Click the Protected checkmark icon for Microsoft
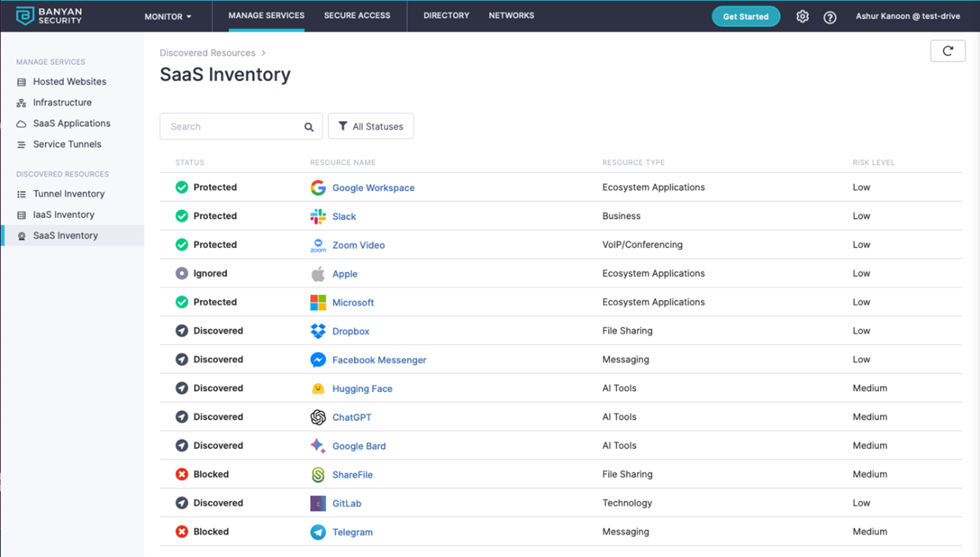980x557 pixels. tap(181, 302)
